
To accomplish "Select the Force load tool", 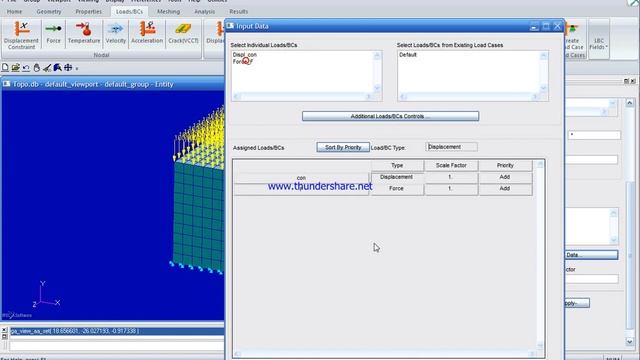I will pos(53,33).
